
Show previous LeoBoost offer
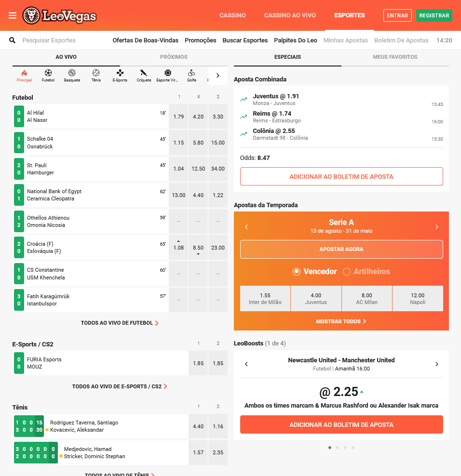(x=246, y=364)
